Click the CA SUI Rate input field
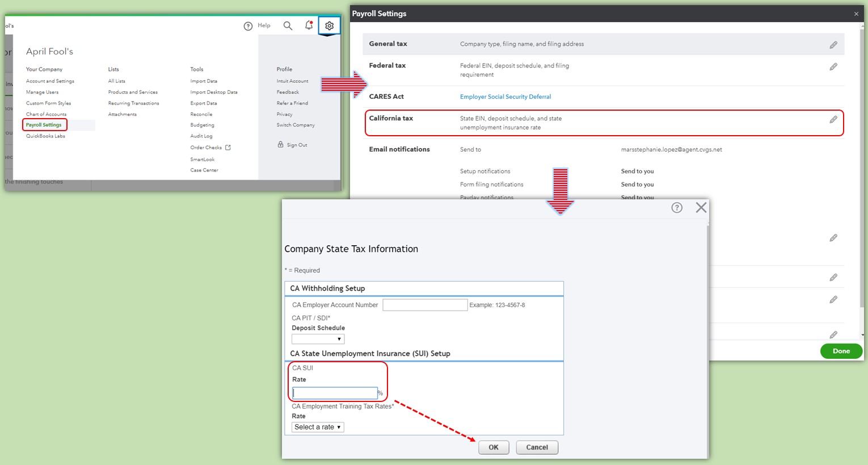Viewport: 868px width, 465px height. 335,393
